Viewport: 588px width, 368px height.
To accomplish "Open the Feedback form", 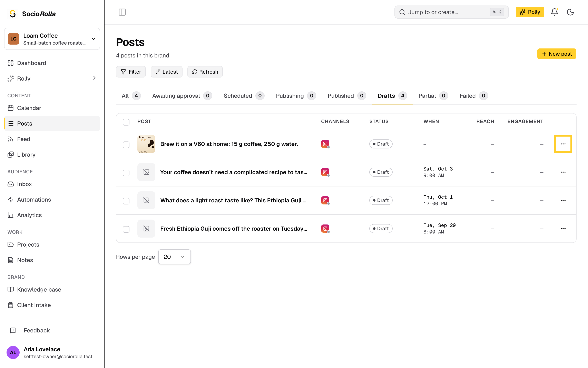I will click(x=52, y=330).
